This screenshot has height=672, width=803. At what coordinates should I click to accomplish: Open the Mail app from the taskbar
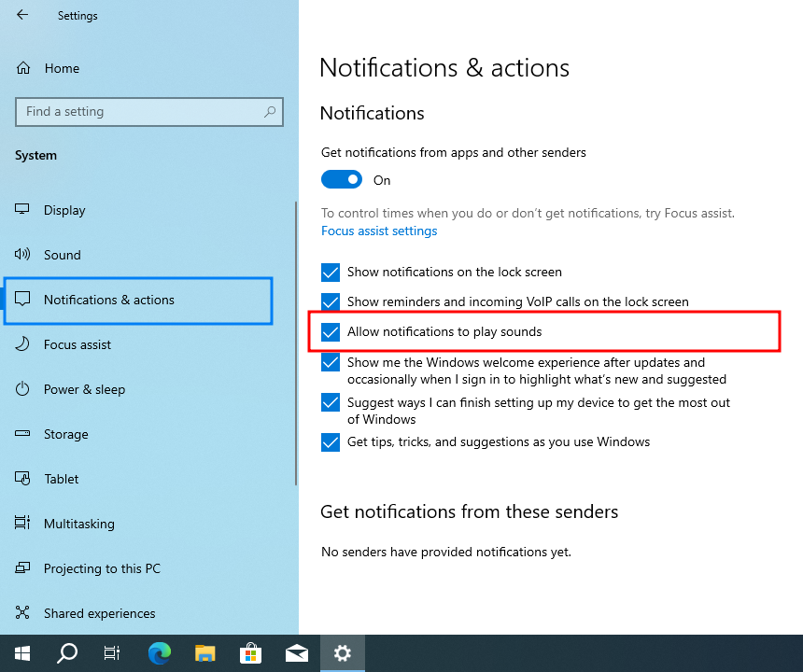point(297,653)
